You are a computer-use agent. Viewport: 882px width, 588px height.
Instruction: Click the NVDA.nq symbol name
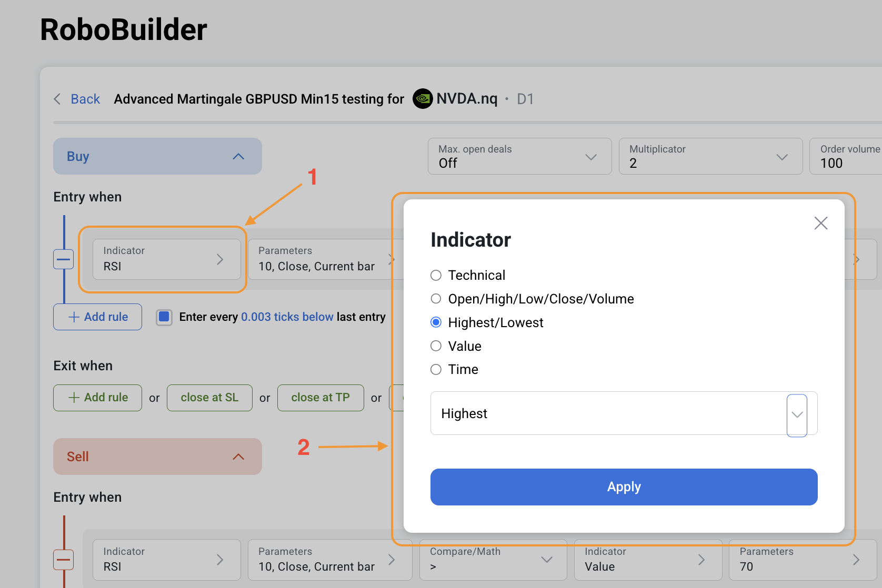467,98
